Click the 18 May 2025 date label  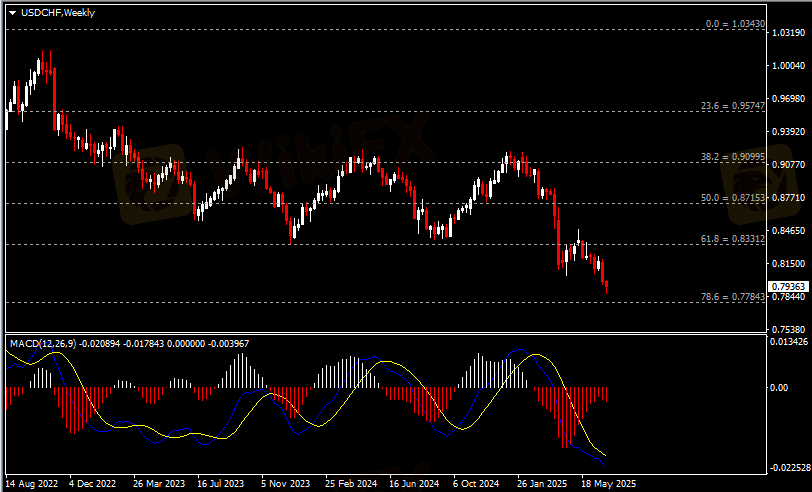point(608,484)
